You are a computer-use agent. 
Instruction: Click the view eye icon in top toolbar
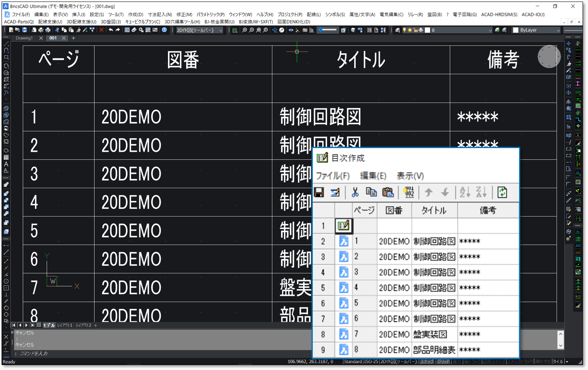click(291, 30)
